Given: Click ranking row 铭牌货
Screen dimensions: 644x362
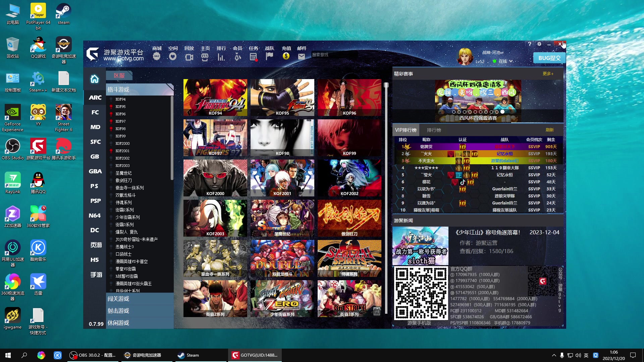Looking at the screenshot, I should pyautogui.click(x=478, y=147).
